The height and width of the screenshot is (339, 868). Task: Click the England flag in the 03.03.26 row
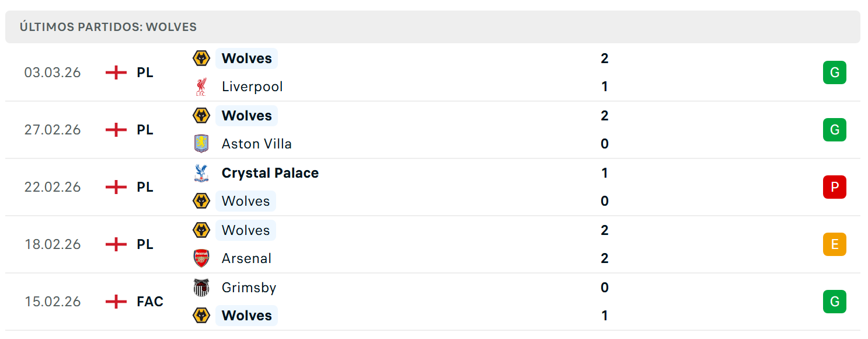tap(116, 72)
